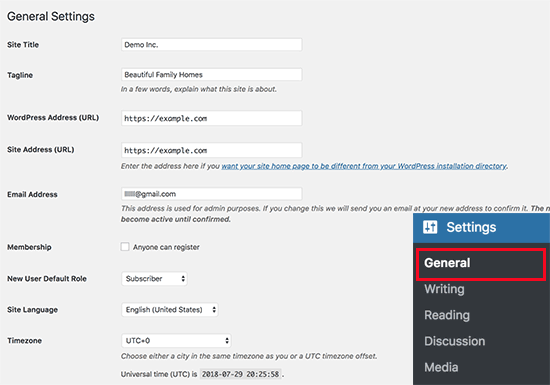
Task: Click the WordPress Address URL field
Action: coord(212,118)
